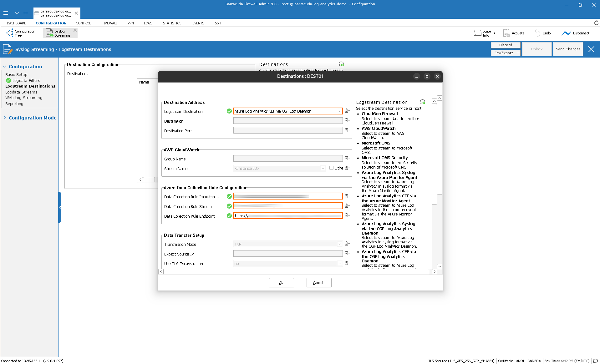Click the Disconnect icon
This screenshot has width=600, height=364.
(566, 33)
